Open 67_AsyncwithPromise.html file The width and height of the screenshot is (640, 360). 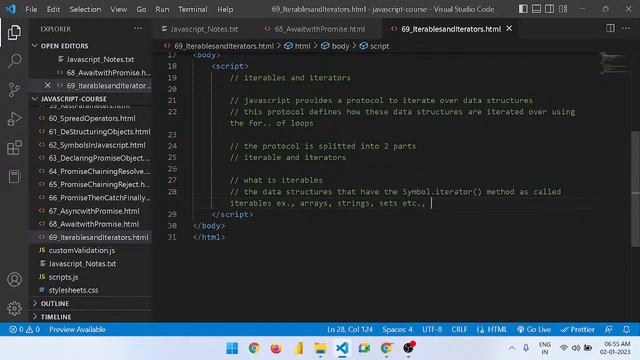[94, 211]
